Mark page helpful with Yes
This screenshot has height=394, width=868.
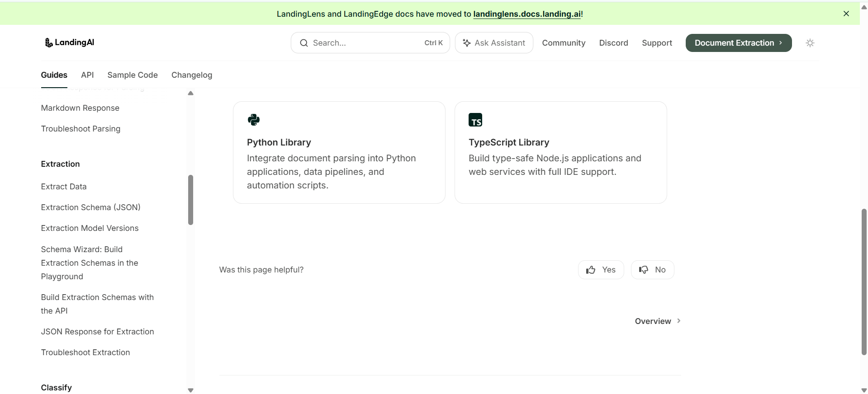[x=601, y=270]
